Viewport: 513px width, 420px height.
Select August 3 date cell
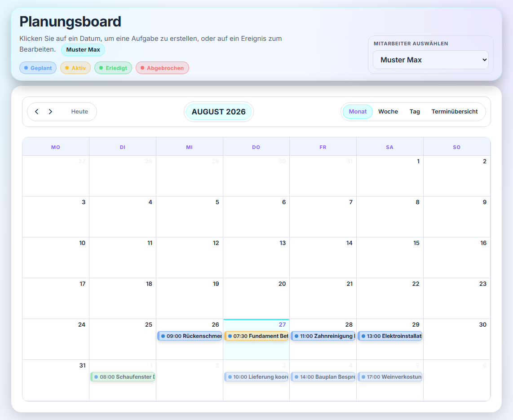(x=56, y=217)
